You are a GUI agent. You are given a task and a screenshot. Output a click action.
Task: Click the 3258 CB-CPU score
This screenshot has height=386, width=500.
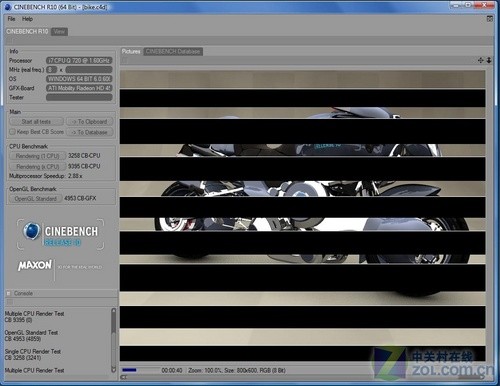tap(84, 156)
